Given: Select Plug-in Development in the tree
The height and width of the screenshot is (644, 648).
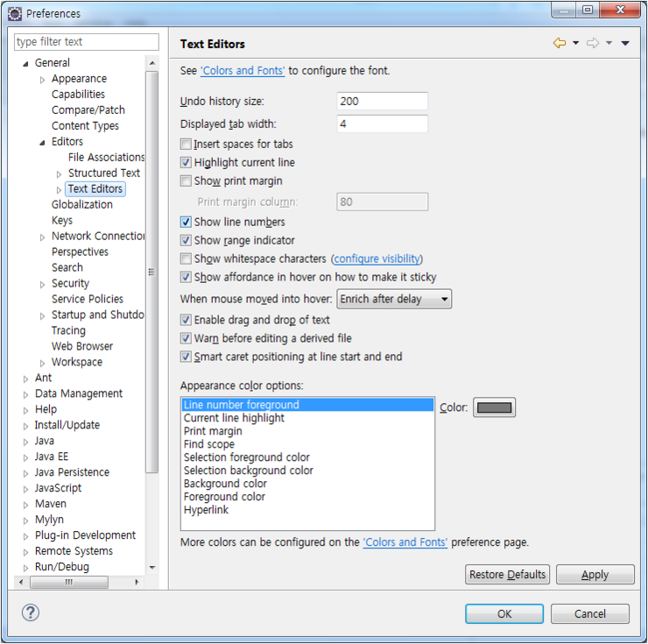Looking at the screenshot, I should pos(85,535).
